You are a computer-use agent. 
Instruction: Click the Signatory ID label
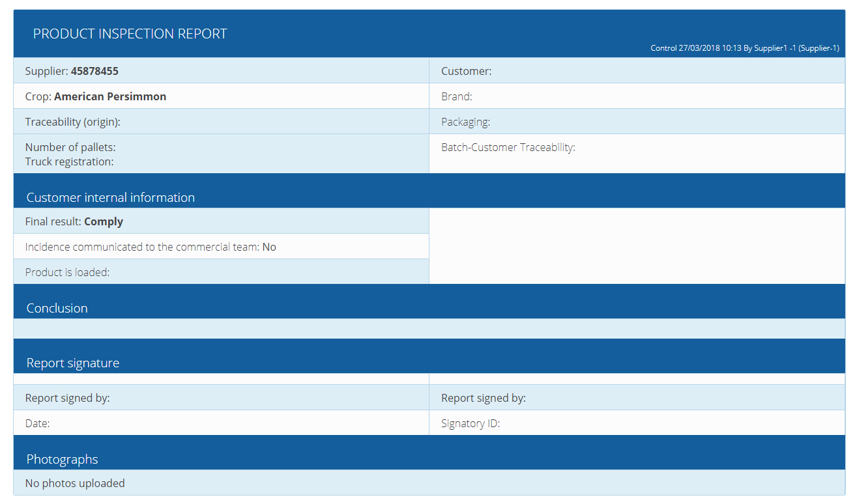[471, 423]
